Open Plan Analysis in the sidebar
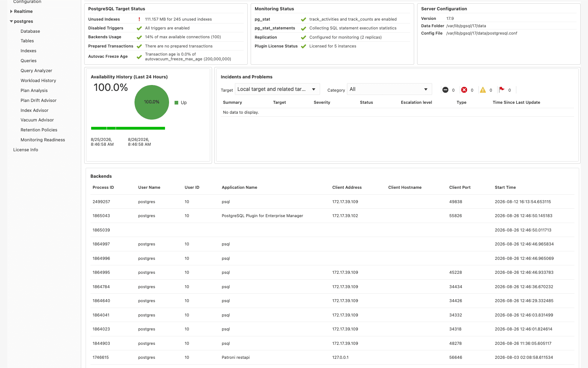The width and height of the screenshot is (588, 368). pos(34,91)
